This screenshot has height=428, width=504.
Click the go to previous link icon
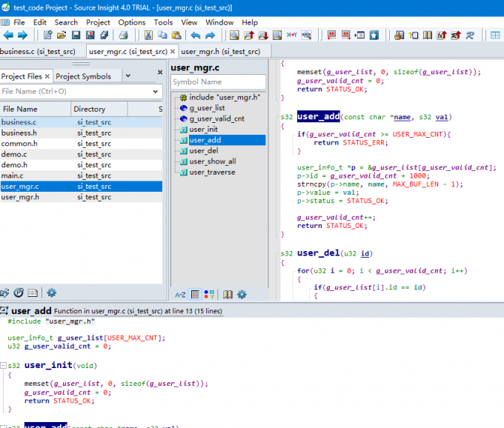(331, 35)
